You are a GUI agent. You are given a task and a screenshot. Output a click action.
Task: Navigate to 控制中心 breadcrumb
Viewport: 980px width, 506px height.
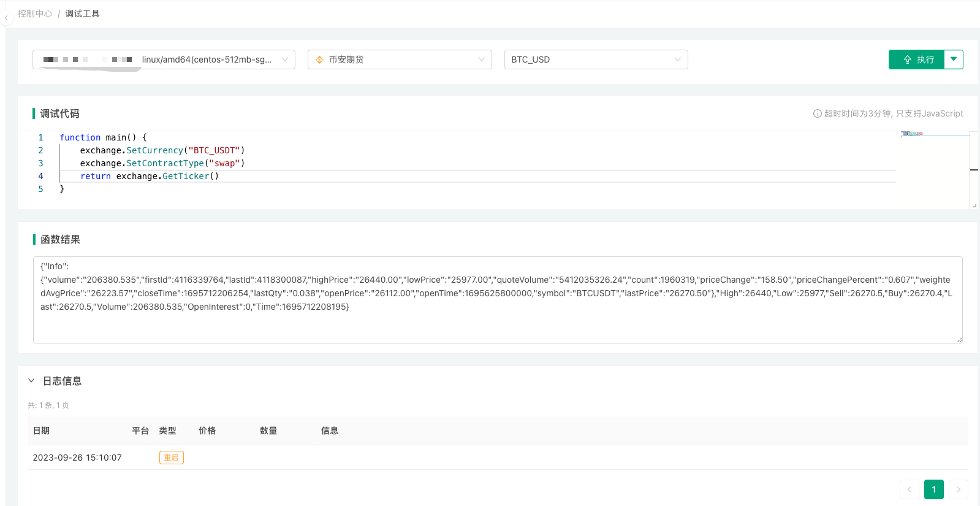point(35,13)
